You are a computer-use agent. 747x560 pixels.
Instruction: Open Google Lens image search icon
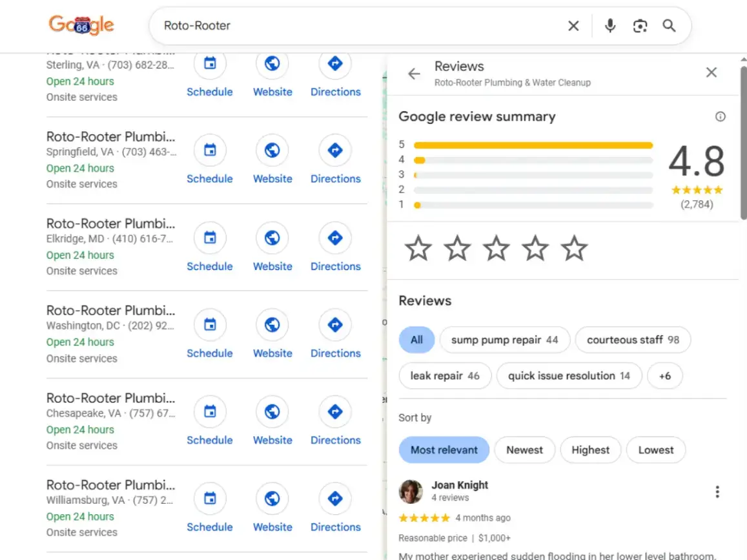(640, 26)
